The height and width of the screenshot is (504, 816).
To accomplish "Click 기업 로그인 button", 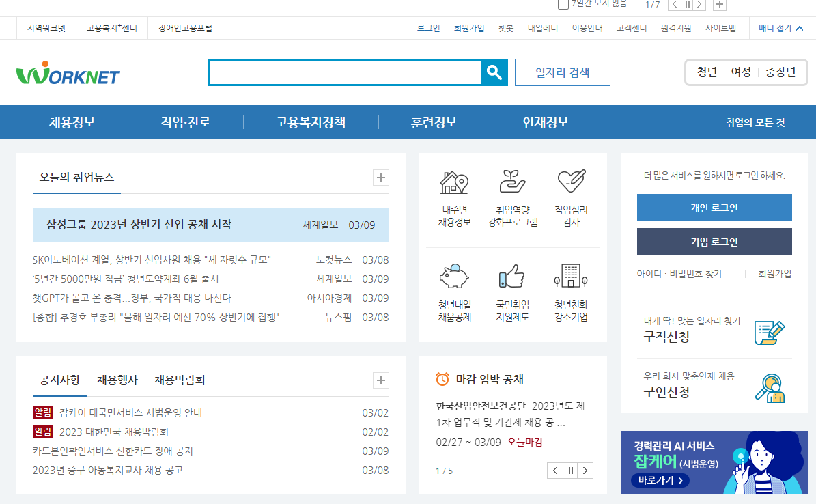I will click(714, 242).
